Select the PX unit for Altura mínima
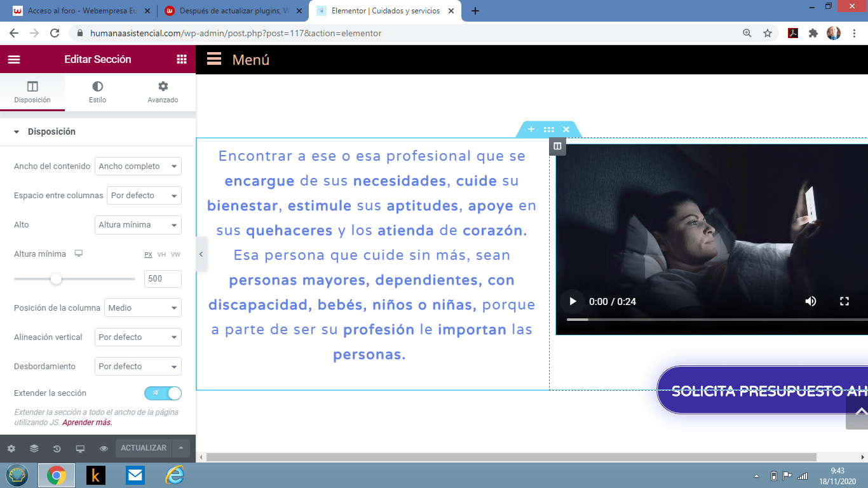 coord(148,254)
